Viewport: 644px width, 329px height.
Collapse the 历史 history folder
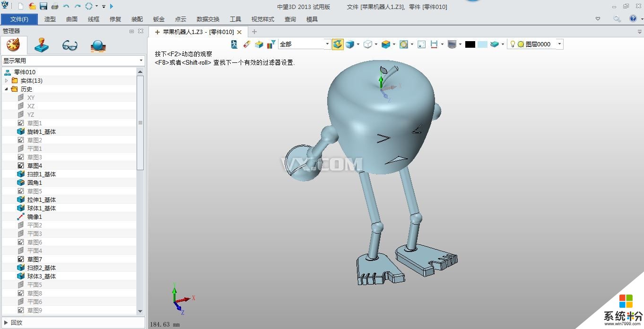pos(7,89)
